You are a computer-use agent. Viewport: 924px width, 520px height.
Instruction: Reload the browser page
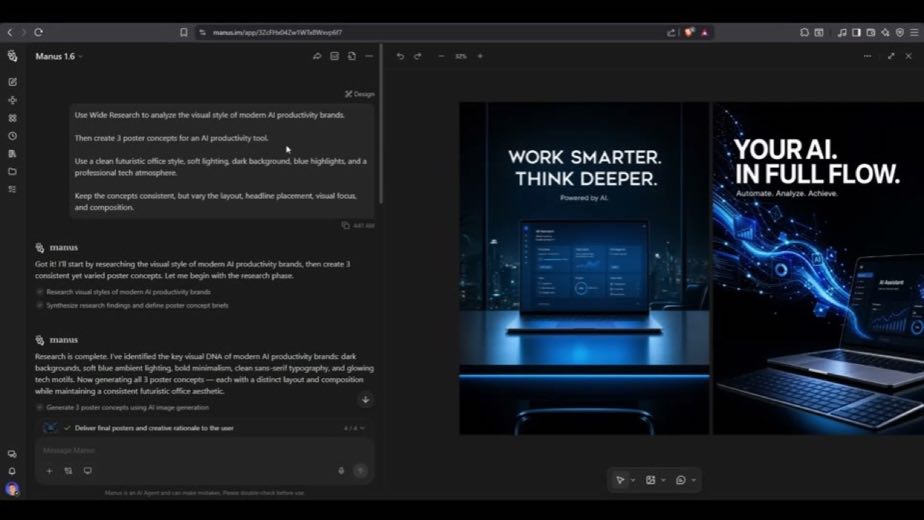pyautogui.click(x=38, y=32)
